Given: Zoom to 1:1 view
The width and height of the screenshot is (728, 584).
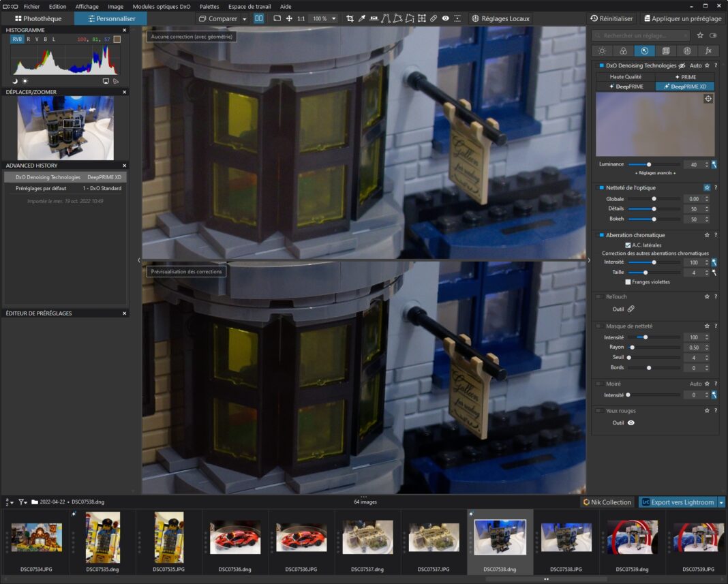Looking at the screenshot, I should tap(301, 18).
